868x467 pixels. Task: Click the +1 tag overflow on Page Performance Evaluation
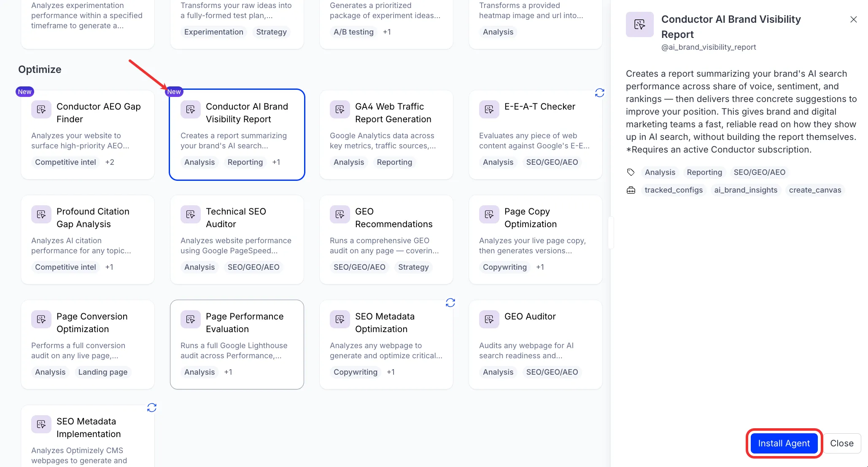tap(228, 372)
